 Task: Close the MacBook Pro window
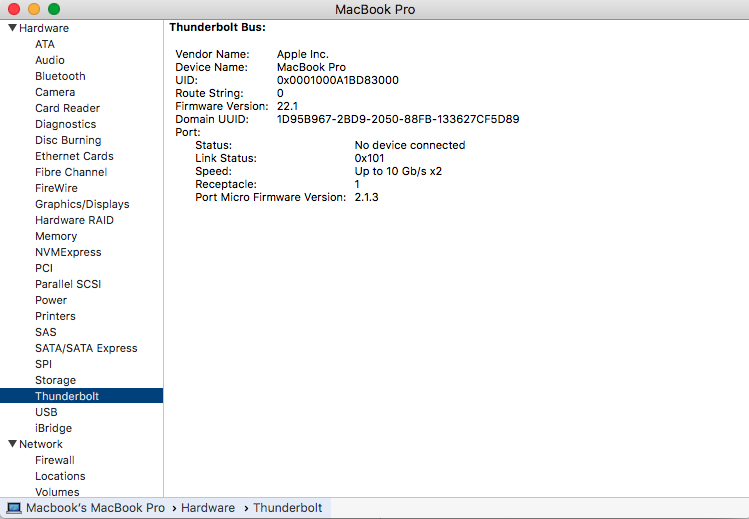tap(14, 9)
